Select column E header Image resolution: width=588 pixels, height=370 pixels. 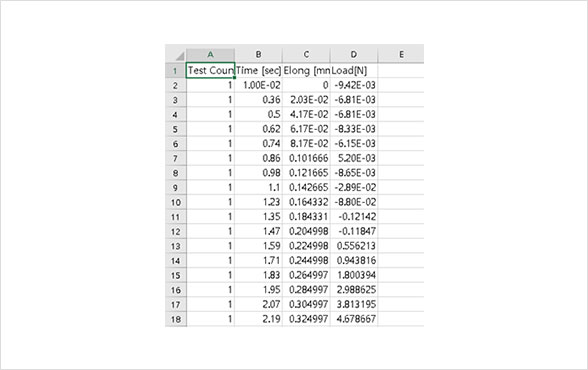(401, 54)
